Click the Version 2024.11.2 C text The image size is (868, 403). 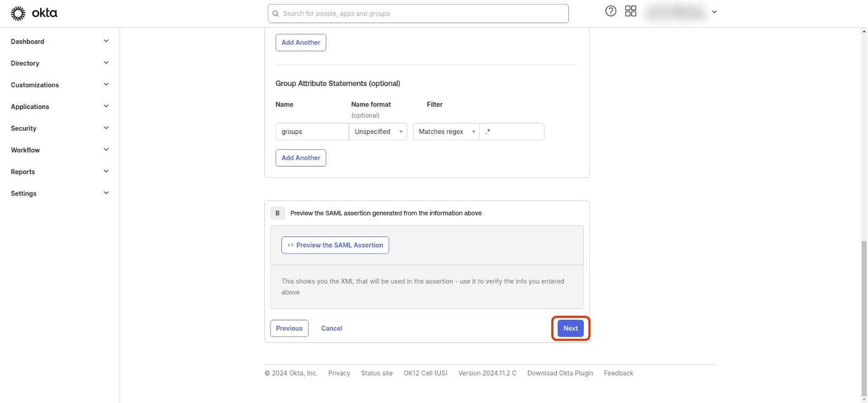click(487, 373)
